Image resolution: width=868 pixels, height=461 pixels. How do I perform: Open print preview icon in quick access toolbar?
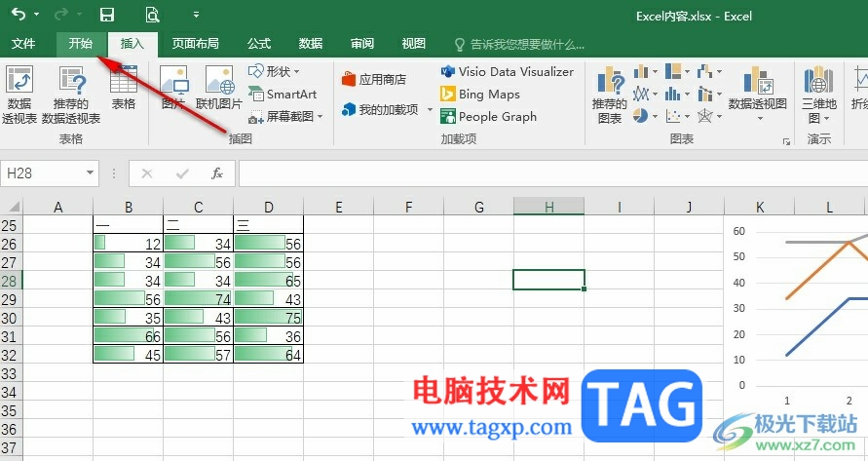click(152, 15)
